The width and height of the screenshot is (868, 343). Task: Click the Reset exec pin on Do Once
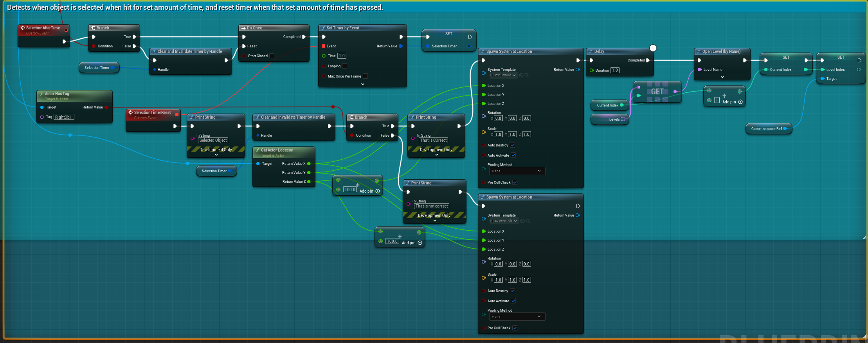(x=244, y=46)
